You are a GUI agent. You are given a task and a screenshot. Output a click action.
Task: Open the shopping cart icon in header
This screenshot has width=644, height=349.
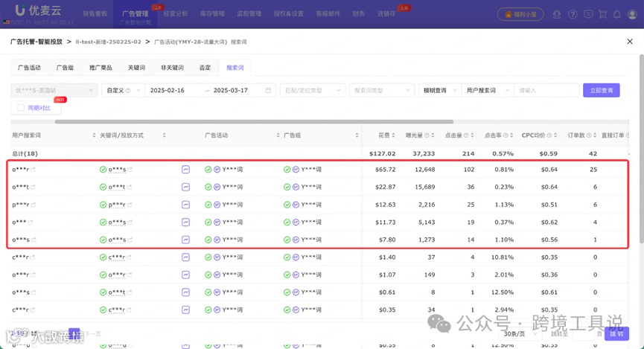point(602,14)
